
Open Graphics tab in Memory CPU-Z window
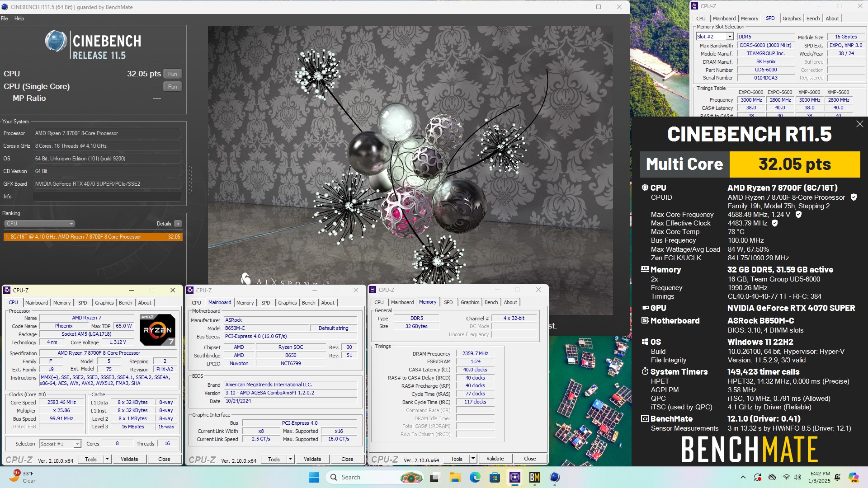tap(470, 302)
